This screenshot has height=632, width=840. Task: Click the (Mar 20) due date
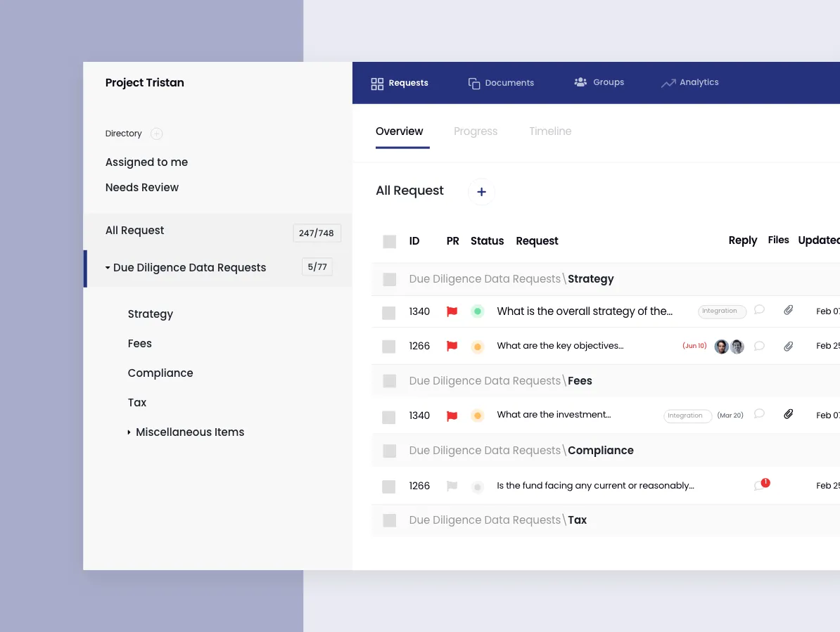tap(730, 415)
